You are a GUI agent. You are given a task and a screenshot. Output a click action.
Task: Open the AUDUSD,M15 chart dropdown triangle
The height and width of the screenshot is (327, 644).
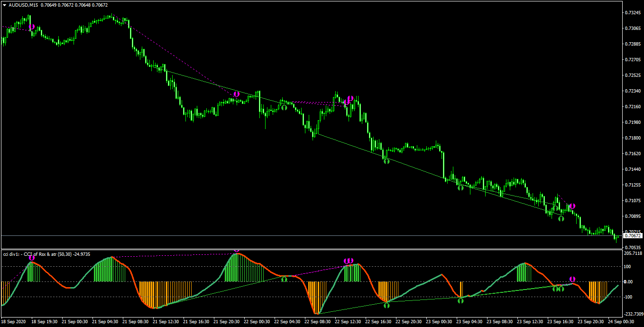click(4, 5)
